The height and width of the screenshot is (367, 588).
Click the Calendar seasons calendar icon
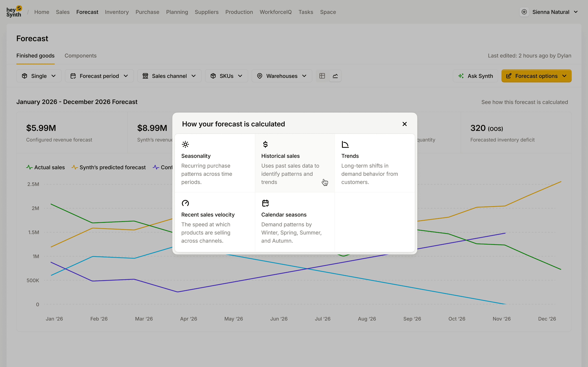point(265,203)
